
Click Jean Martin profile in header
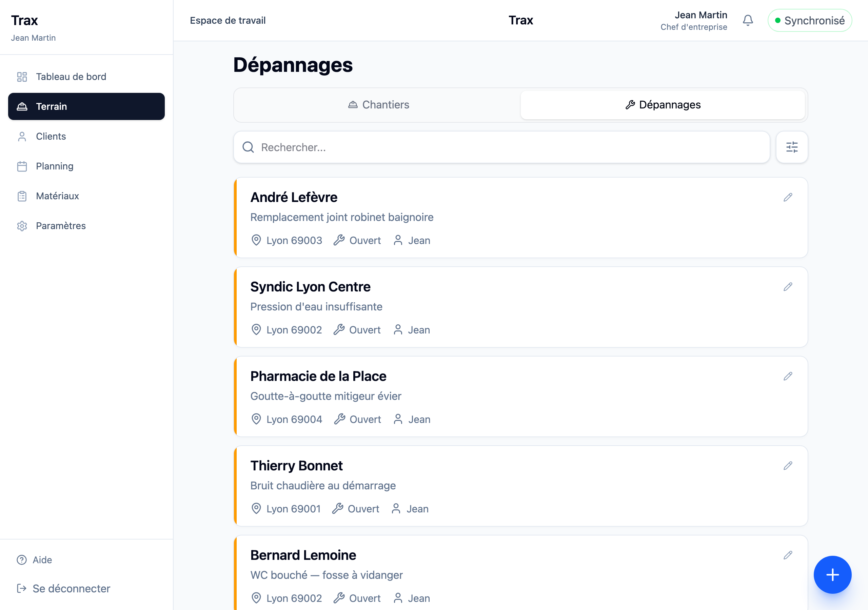694,20
